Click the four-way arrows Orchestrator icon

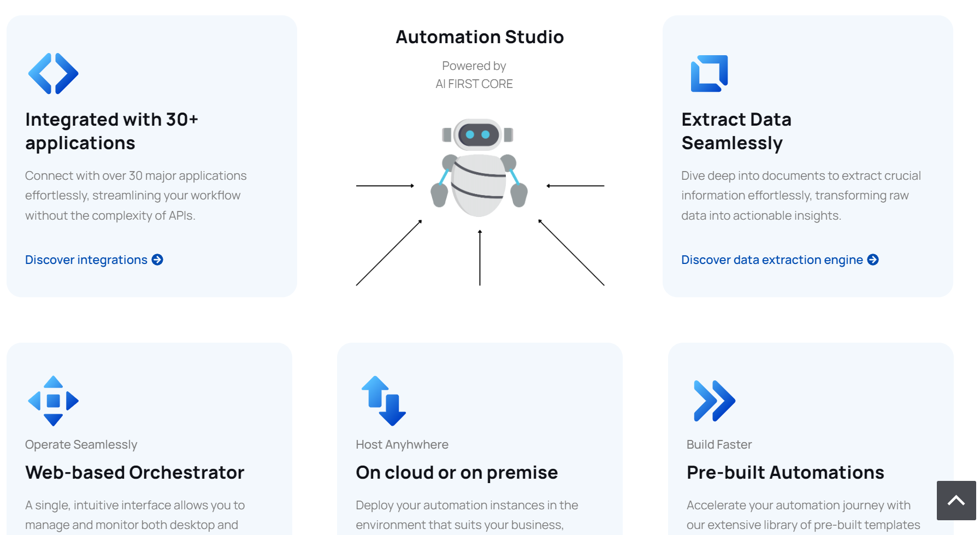coord(53,401)
